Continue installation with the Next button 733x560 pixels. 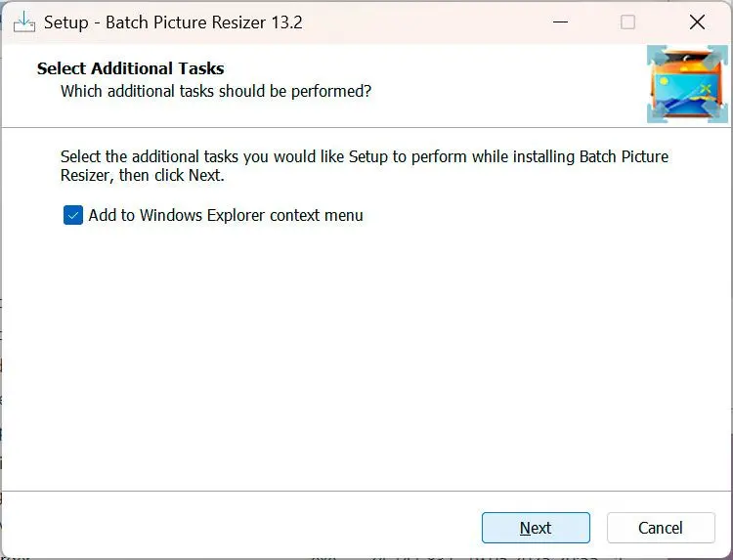click(536, 528)
